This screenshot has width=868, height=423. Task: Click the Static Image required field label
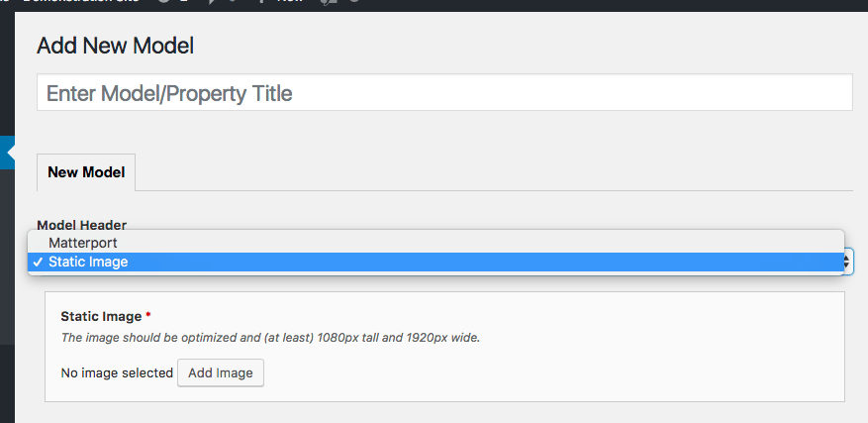101,317
